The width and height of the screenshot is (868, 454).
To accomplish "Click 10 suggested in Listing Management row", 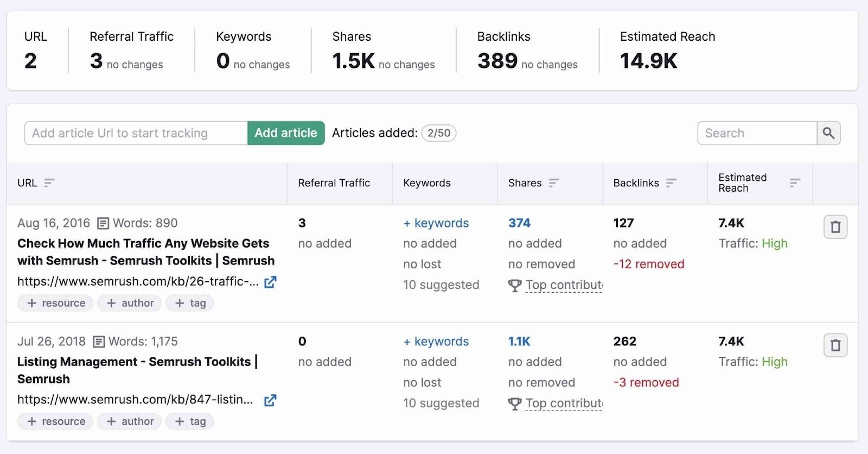I will point(441,403).
